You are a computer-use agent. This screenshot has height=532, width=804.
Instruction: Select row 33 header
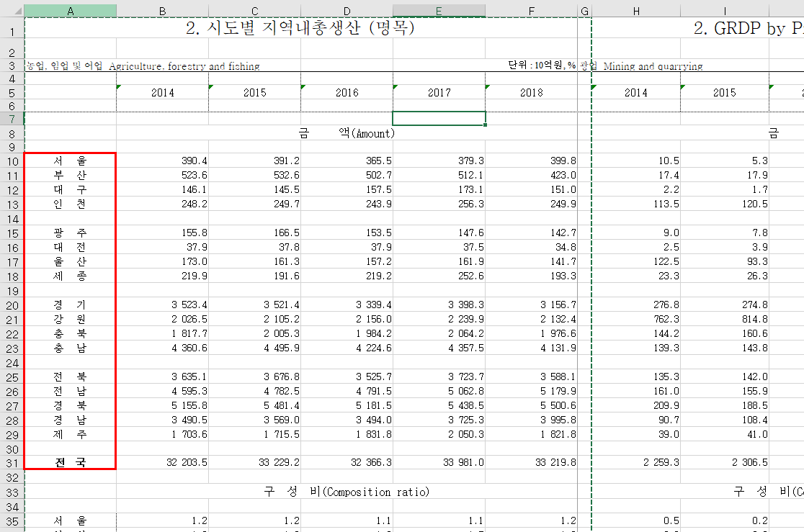[12, 492]
